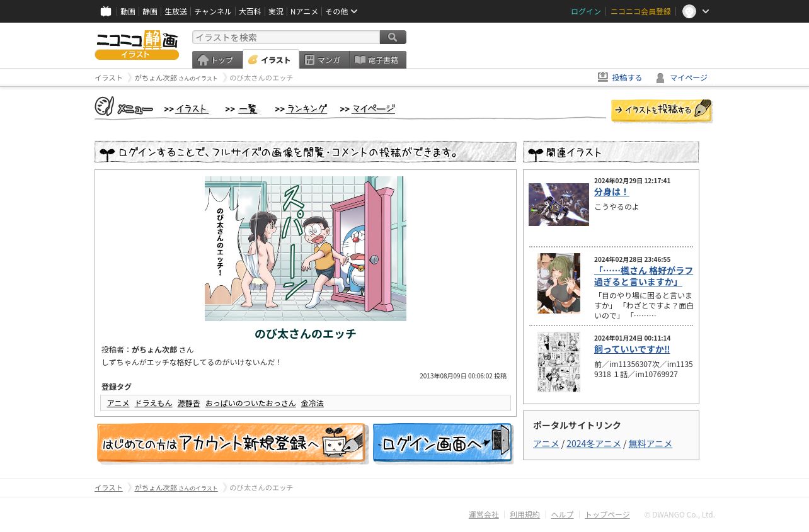809x532 pixels.
Task: Click the ログイン画面へ blue banner
Action: (443, 443)
